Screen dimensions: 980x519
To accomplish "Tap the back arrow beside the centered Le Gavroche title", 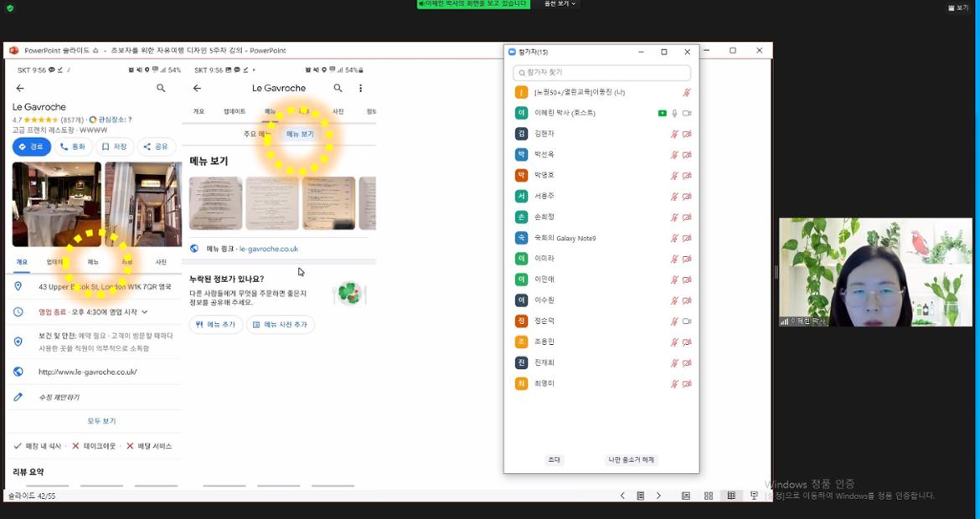I will (x=198, y=89).
